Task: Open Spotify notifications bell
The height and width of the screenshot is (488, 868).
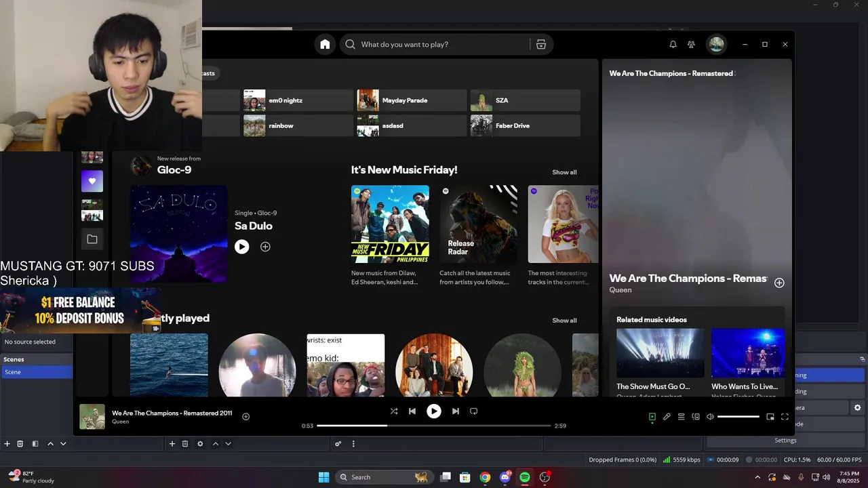Action: (x=673, y=44)
